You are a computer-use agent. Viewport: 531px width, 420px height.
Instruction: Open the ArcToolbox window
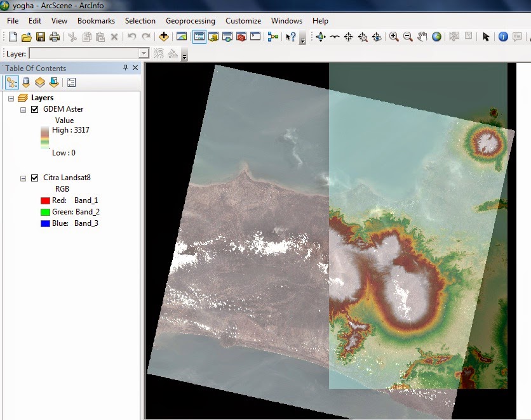(x=241, y=37)
